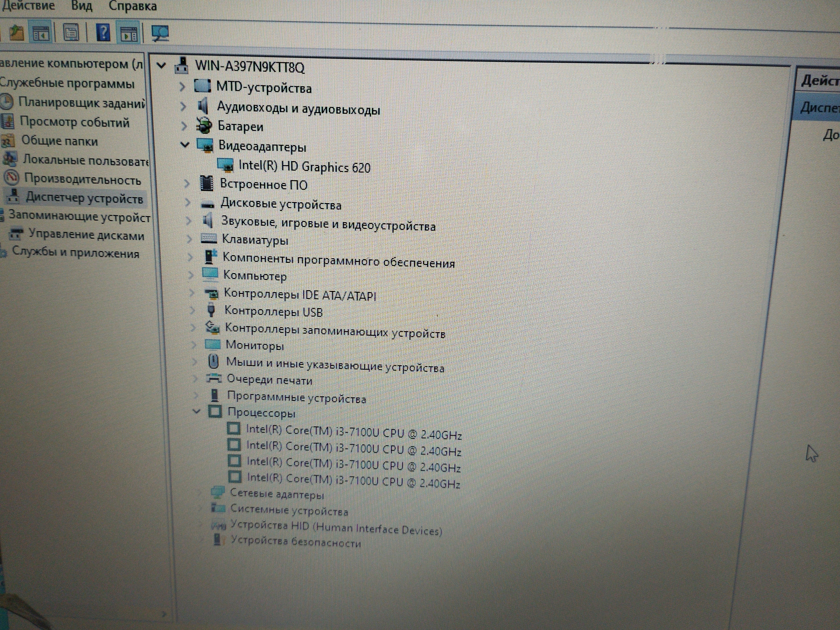The height and width of the screenshot is (630, 840).
Task: Open the properties toolbar icon
Action: point(71,33)
